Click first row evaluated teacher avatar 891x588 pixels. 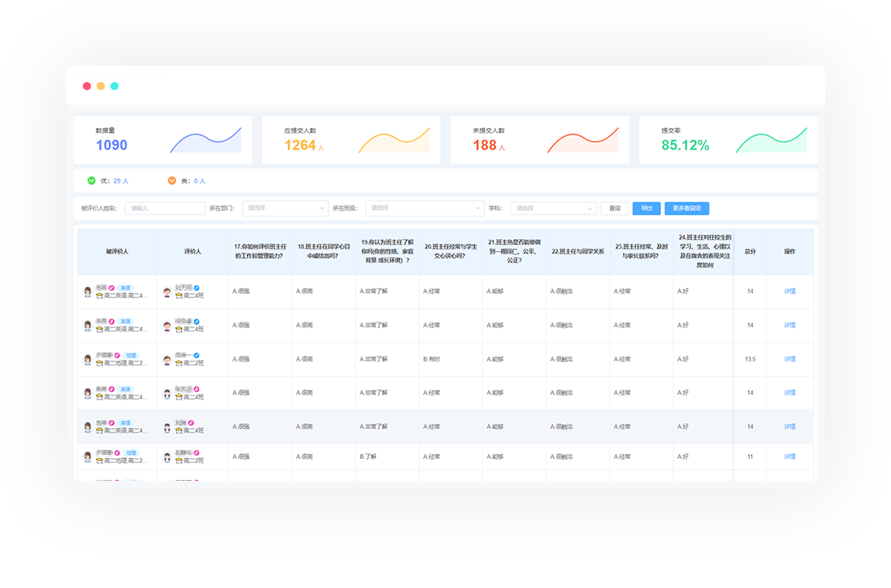(x=88, y=292)
